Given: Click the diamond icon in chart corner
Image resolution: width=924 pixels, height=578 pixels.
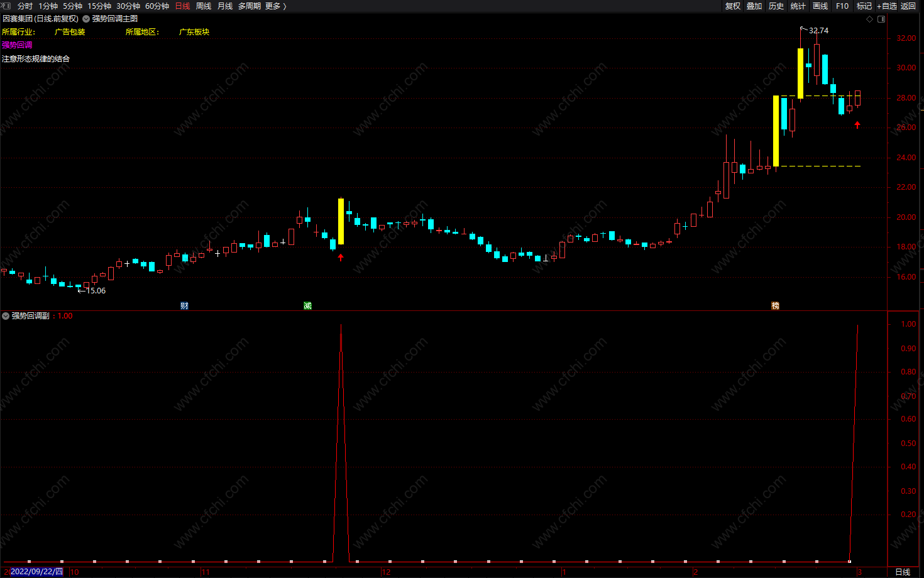Looking at the screenshot, I should tap(870, 19).
